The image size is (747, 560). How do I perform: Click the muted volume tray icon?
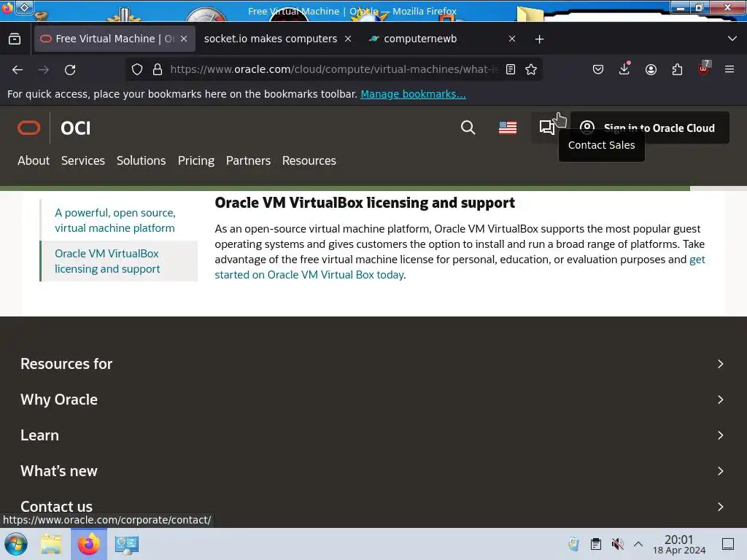click(617, 544)
